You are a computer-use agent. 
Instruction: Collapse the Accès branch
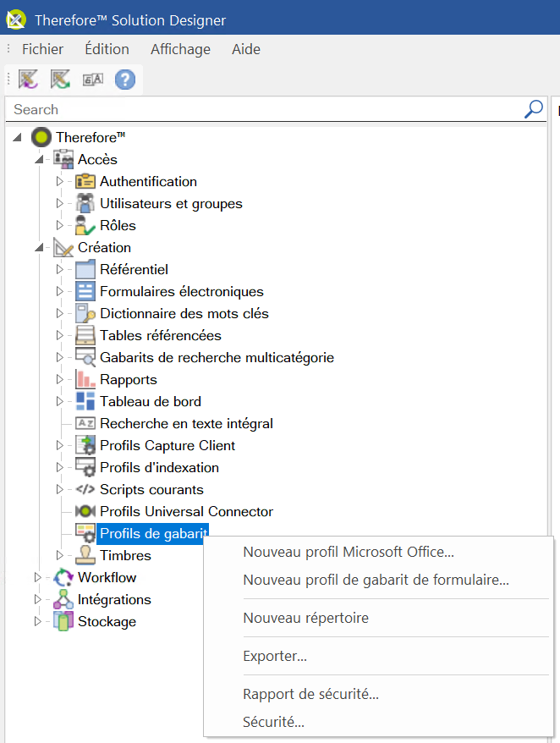tap(39, 159)
